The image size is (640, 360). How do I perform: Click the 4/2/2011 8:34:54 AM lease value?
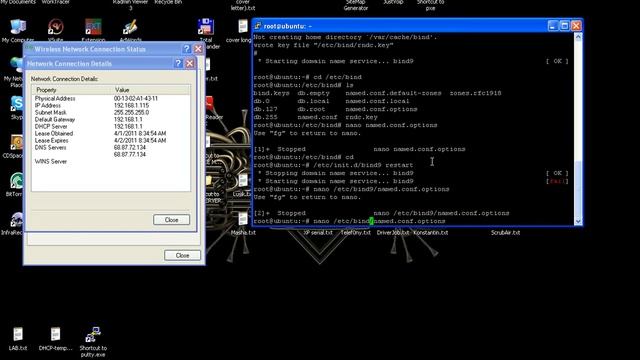click(x=140, y=140)
